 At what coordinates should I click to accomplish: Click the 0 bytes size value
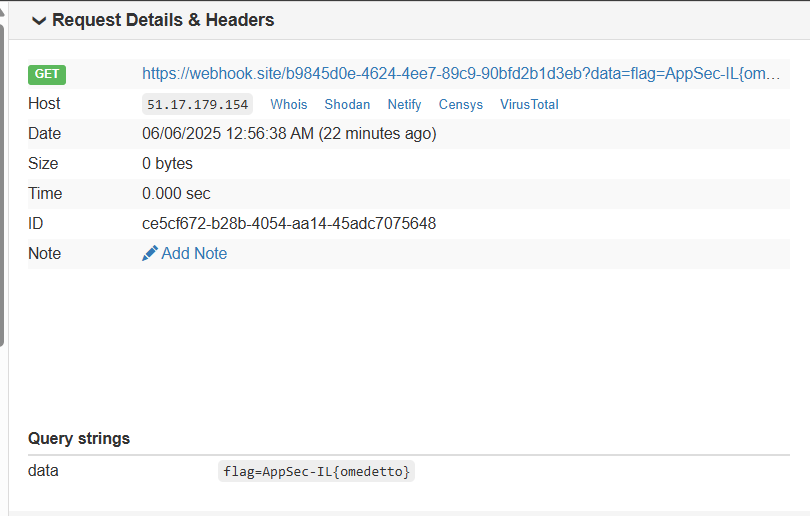click(x=167, y=164)
